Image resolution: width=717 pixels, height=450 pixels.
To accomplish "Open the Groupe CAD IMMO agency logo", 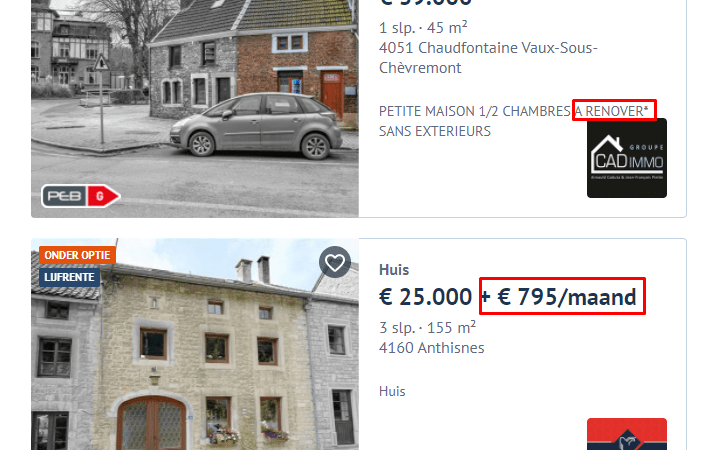I will click(x=626, y=158).
